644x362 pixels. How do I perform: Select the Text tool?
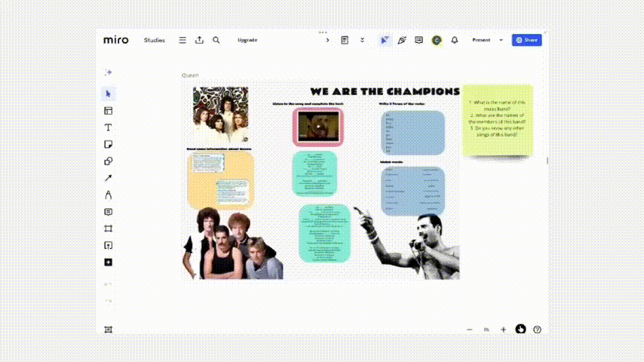(109, 127)
